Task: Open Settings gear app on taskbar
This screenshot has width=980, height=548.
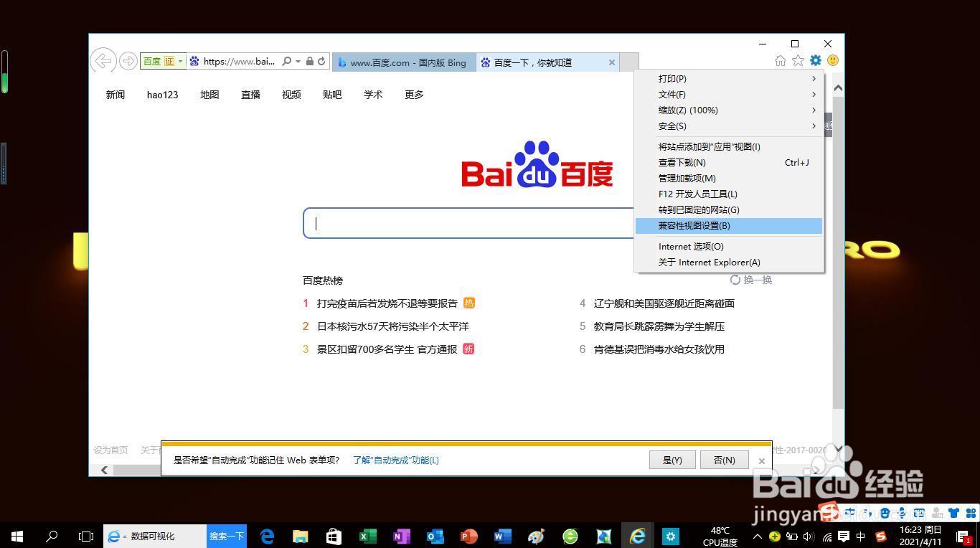Action: coord(671,536)
